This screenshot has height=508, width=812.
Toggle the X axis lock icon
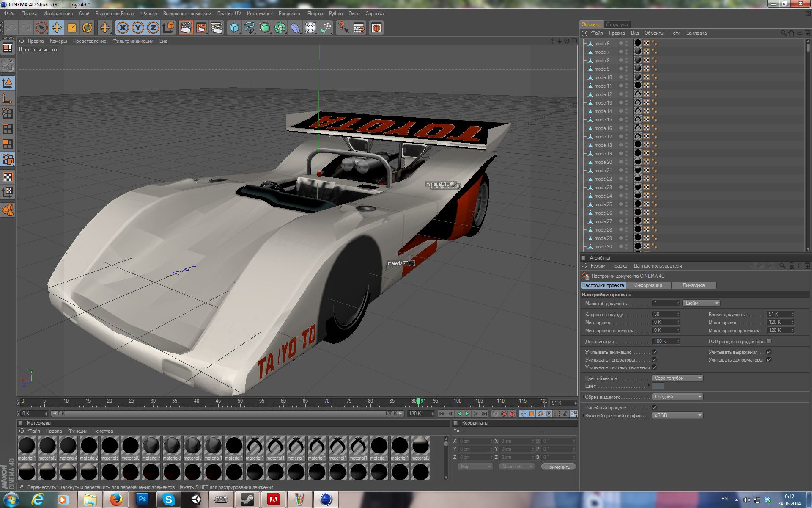pos(123,28)
